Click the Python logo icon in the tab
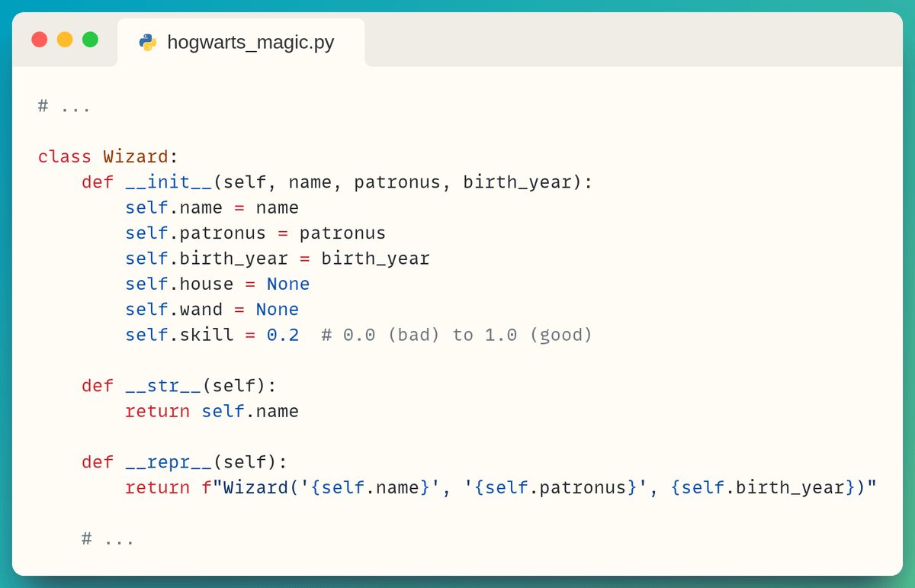Viewport: 915px width, 588px height. coord(147,42)
